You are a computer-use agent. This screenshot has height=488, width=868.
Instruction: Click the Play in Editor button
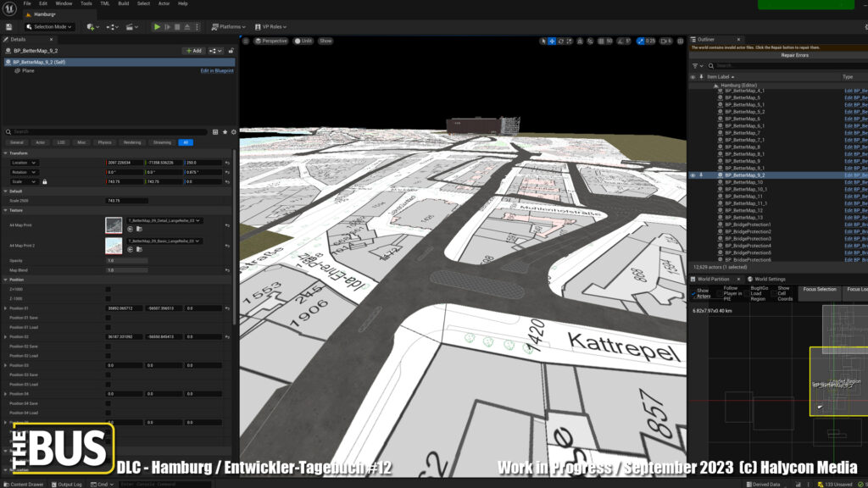[157, 27]
